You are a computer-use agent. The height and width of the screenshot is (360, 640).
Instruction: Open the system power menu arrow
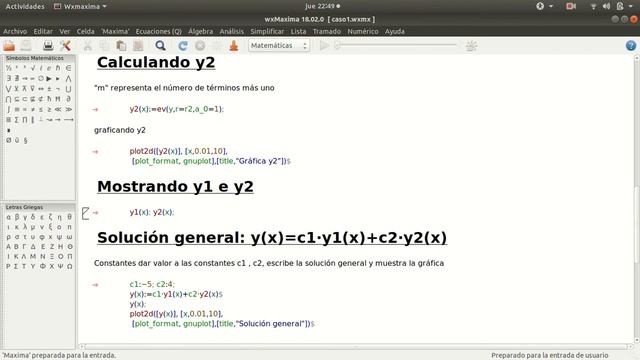click(x=631, y=6)
